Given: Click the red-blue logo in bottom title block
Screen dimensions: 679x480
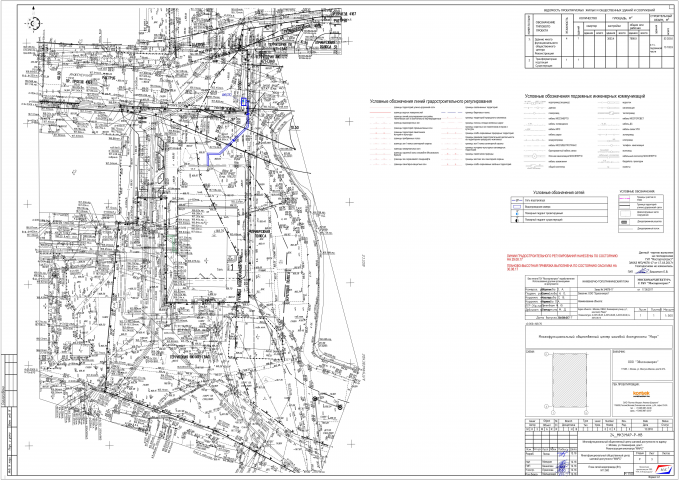Looking at the screenshot, I should click(663, 470).
